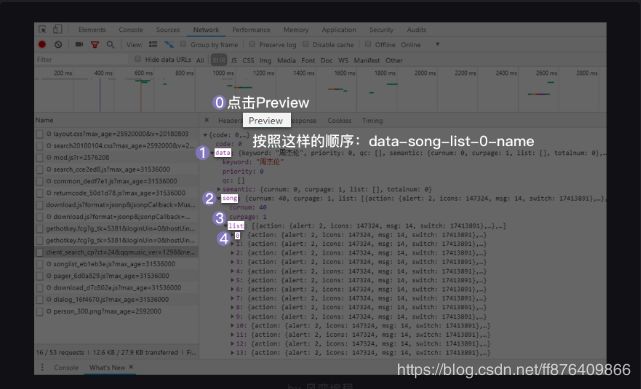
Task: Expand list item 10 in preview
Action: click(x=232, y=326)
